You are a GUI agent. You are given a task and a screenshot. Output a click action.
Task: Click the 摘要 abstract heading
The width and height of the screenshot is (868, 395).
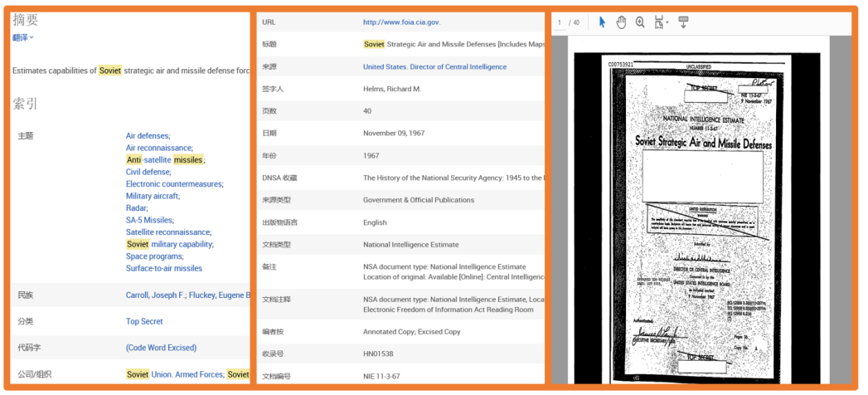pos(26,20)
